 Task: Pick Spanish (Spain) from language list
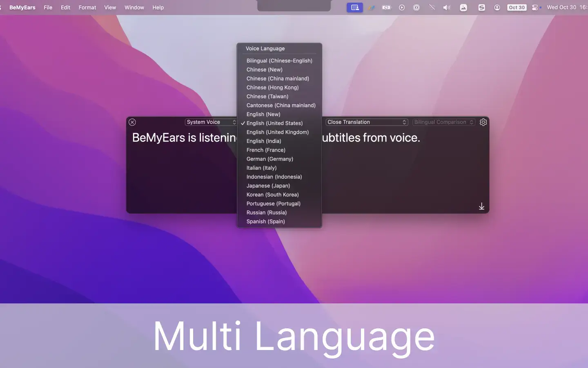265,222
